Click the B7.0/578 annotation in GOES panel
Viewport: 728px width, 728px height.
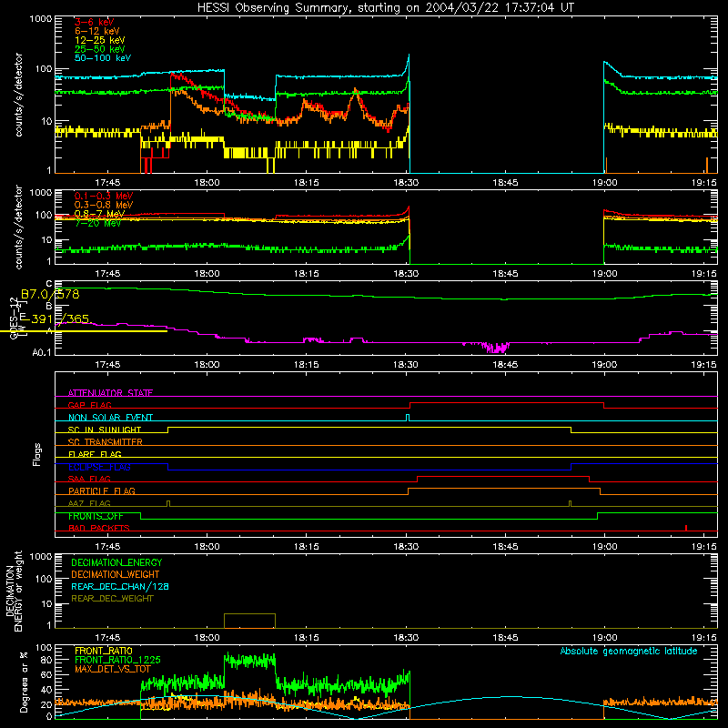click(50, 294)
